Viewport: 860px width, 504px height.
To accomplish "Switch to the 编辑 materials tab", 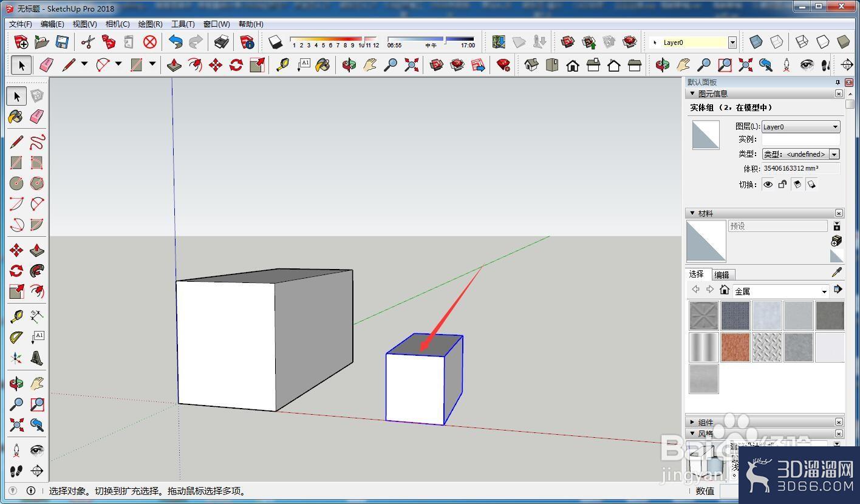I will (722, 274).
